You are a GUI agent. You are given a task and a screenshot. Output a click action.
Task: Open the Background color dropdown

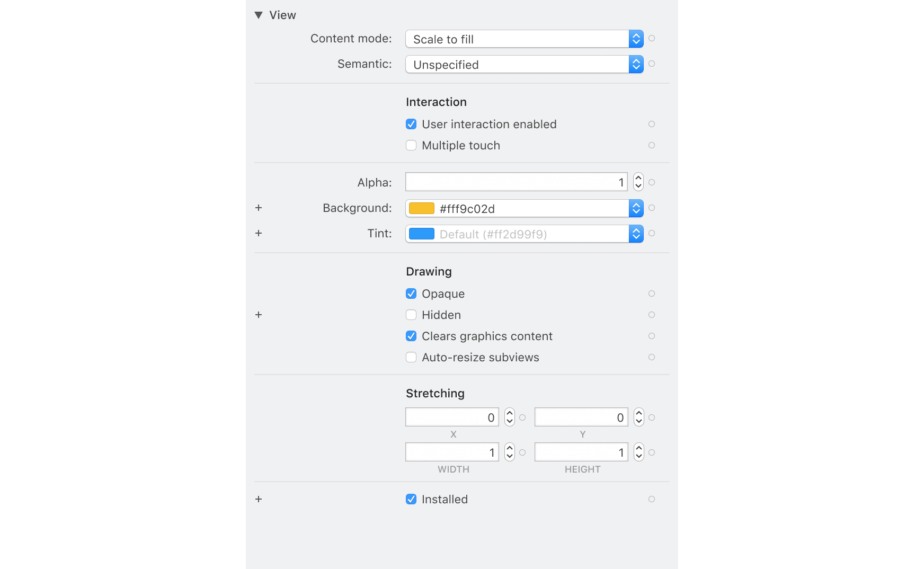click(x=635, y=208)
